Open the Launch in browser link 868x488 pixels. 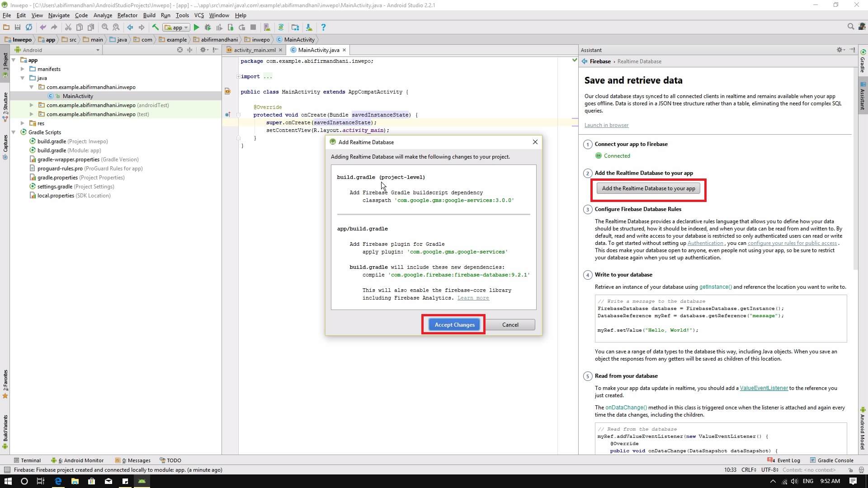click(x=606, y=125)
